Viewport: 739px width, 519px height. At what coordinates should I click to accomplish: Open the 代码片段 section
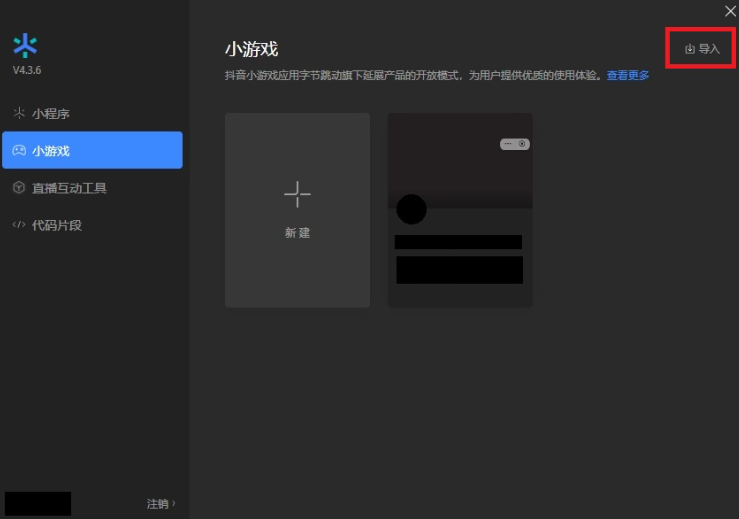56,225
